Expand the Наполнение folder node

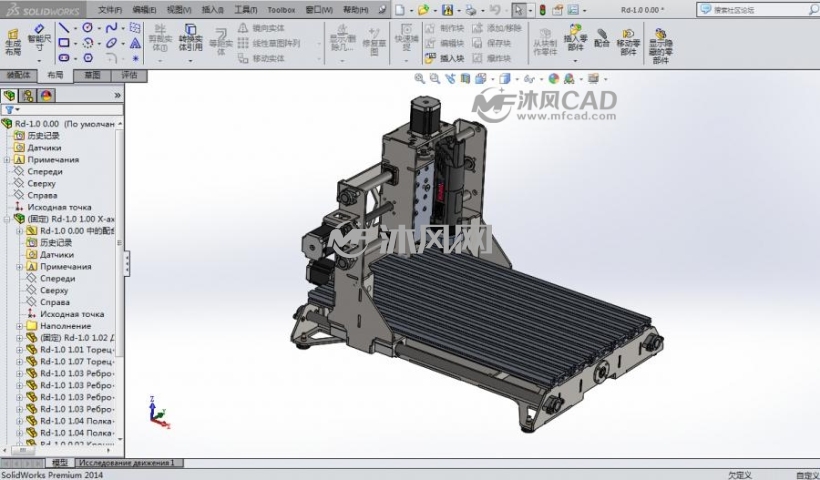pyautogui.click(x=19, y=326)
